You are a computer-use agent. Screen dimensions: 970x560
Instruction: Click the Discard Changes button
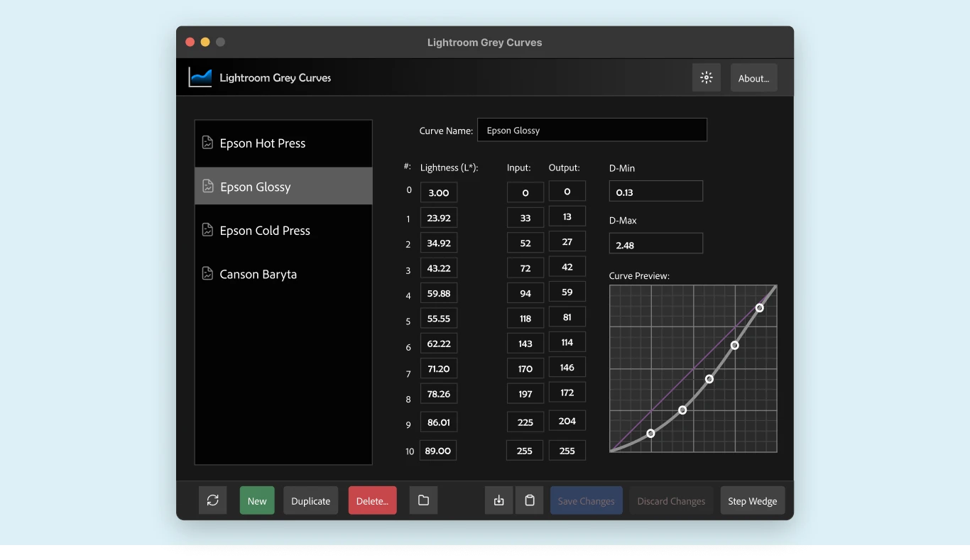pos(671,500)
